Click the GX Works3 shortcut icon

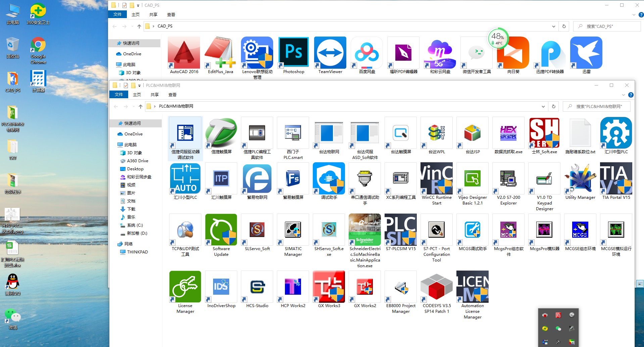[x=329, y=287]
